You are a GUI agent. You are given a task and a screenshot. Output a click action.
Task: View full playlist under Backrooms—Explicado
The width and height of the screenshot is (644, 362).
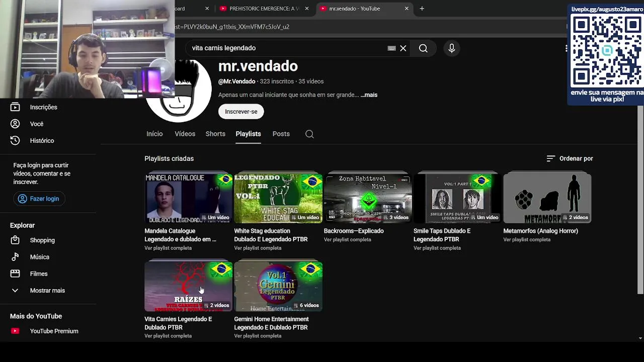347,240
